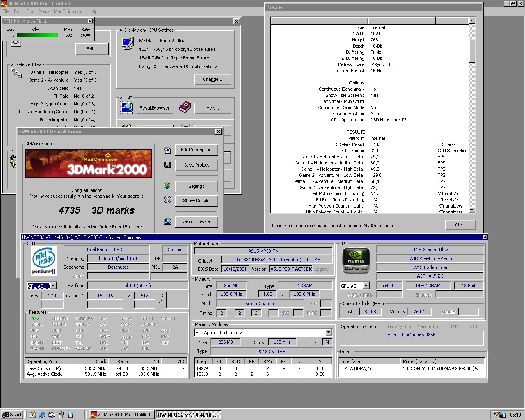Click ResultBrowser button in Run section
Image resolution: width=525 pixels, height=420 pixels.
(x=154, y=108)
